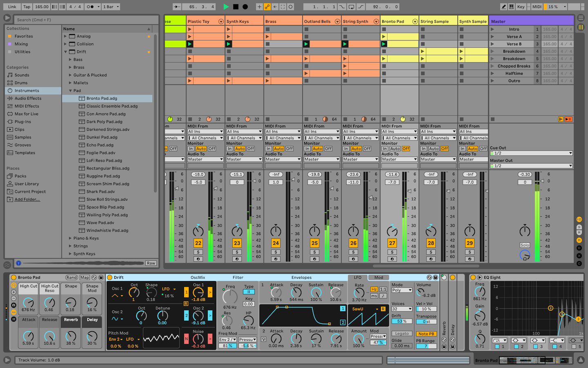Collapse the Drift folder in browser

pyautogui.click(x=65, y=52)
